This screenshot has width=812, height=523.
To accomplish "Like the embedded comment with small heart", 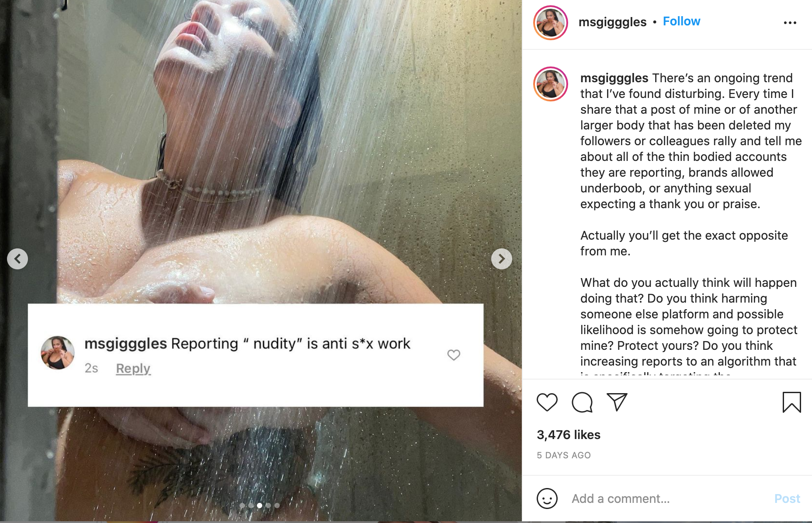I will pyautogui.click(x=454, y=355).
